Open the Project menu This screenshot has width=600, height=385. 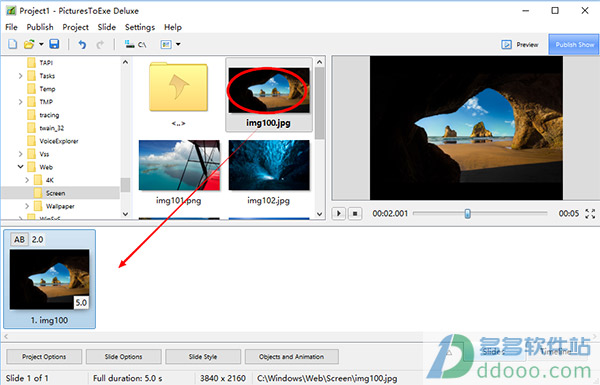[75, 27]
